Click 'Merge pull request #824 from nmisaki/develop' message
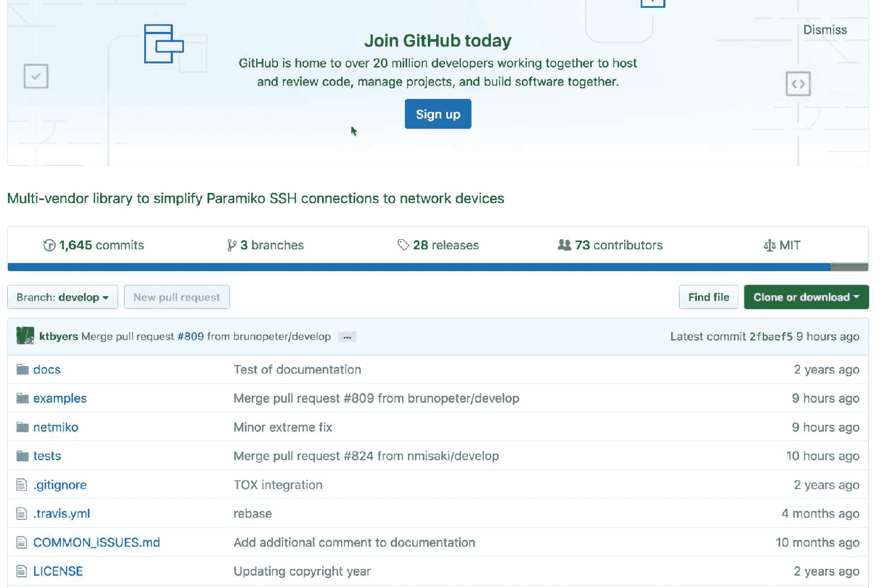887x588 pixels. click(366, 456)
